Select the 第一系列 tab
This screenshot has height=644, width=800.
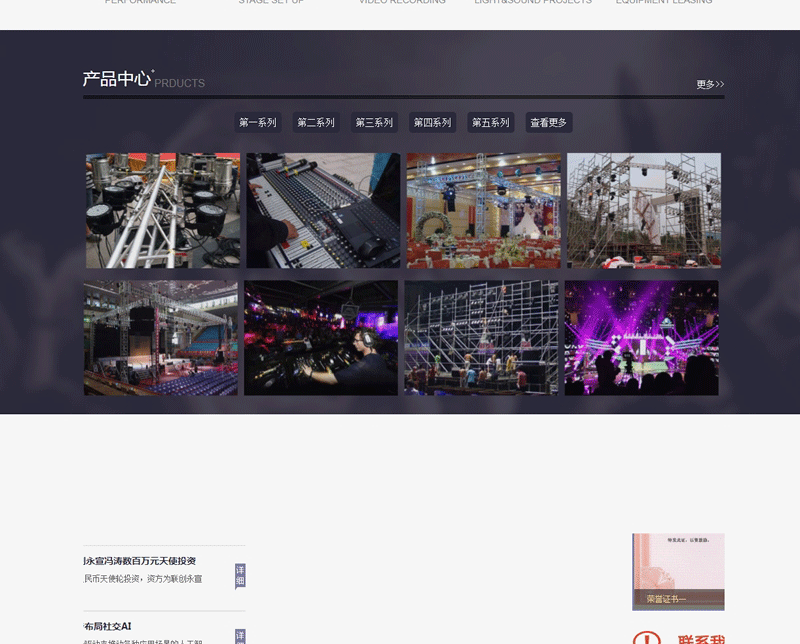coord(258,122)
